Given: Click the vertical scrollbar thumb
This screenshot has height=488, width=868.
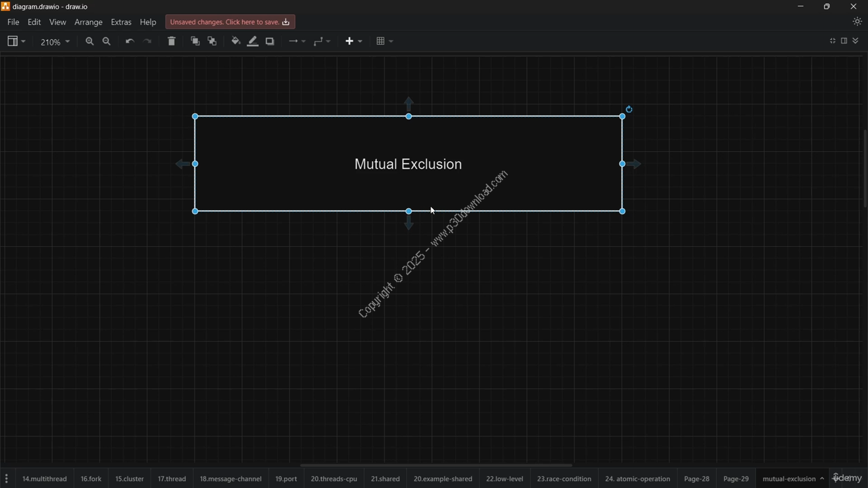Looking at the screenshot, I should [865, 168].
